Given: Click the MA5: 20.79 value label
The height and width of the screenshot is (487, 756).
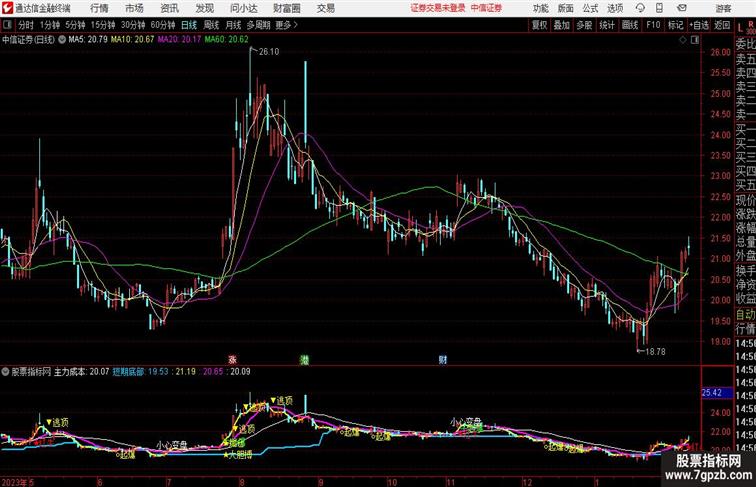Looking at the screenshot, I should 88,40.
